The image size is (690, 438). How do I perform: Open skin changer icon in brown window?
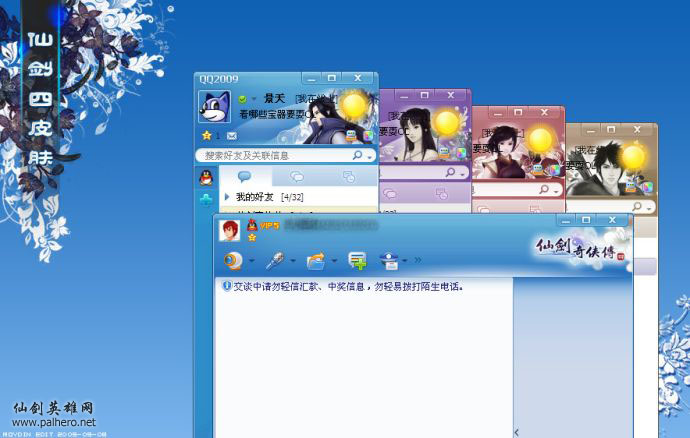tap(647, 187)
